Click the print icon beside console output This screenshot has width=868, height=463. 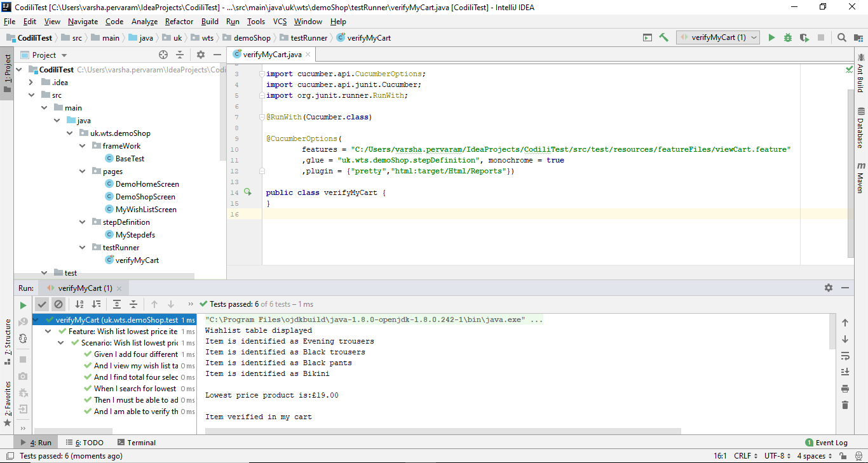[845, 388]
